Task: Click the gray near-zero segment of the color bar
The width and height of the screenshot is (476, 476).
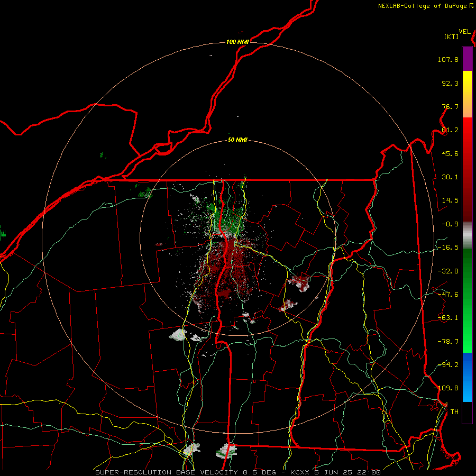Action: pyautogui.click(x=467, y=235)
